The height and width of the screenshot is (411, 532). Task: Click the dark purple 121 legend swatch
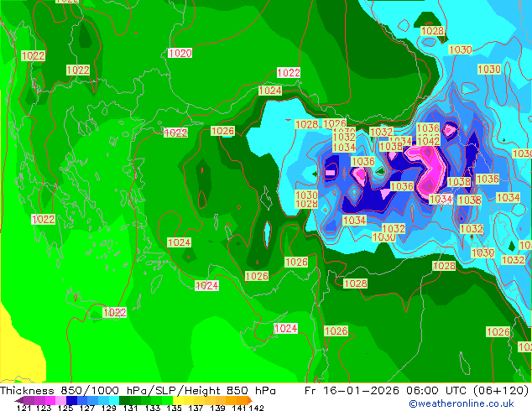[x=29, y=400]
